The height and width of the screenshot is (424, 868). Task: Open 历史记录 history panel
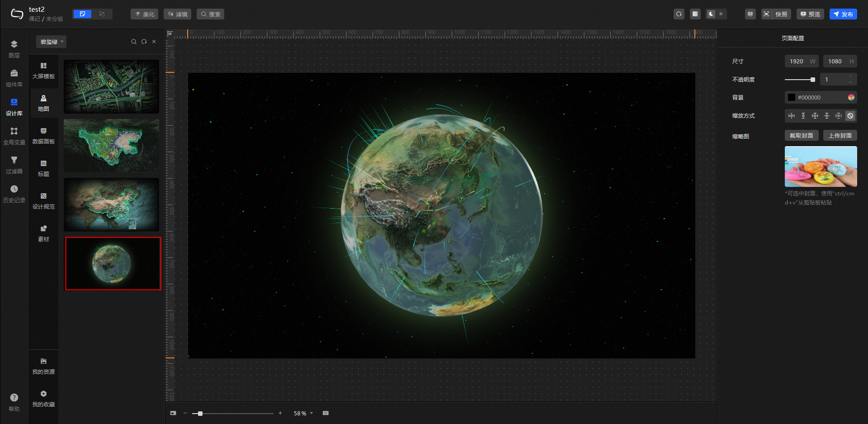pyautogui.click(x=14, y=194)
